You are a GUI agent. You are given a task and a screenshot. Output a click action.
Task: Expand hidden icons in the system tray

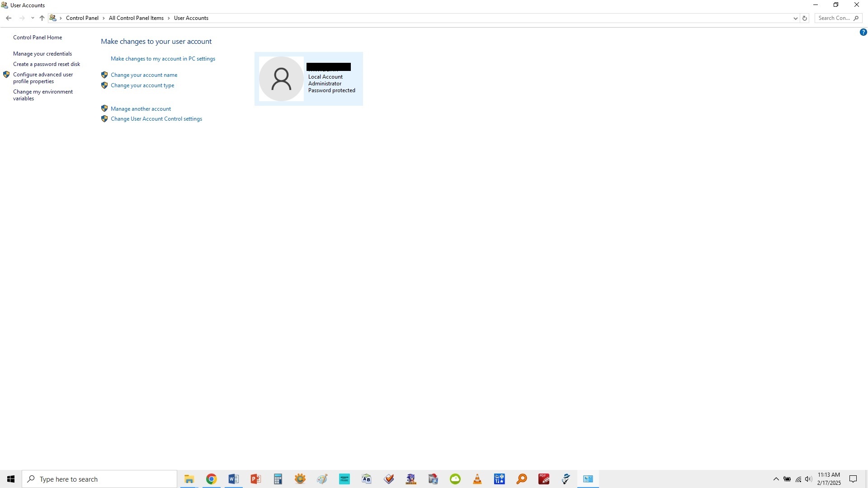(x=776, y=479)
